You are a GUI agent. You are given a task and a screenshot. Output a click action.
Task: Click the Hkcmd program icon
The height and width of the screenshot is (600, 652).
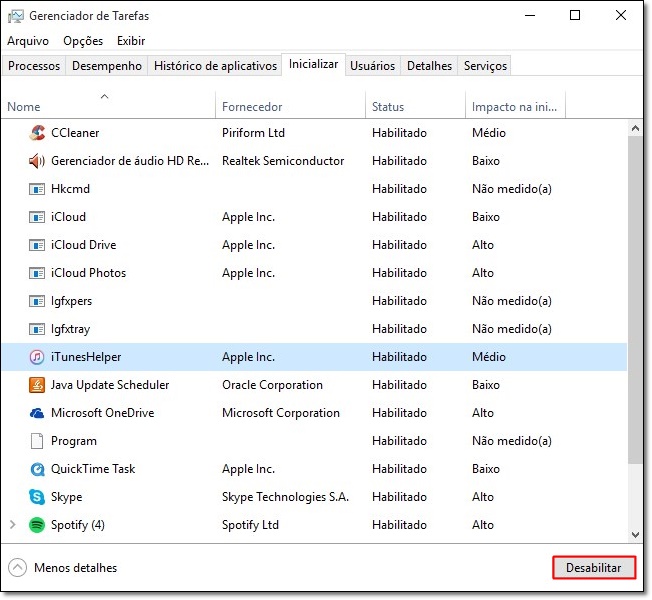(37, 189)
